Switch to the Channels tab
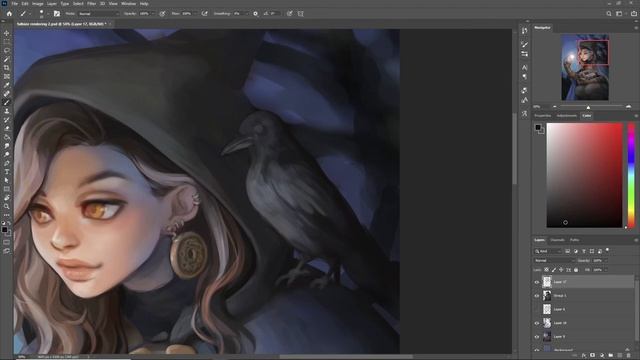The width and height of the screenshot is (640, 360). [557, 240]
